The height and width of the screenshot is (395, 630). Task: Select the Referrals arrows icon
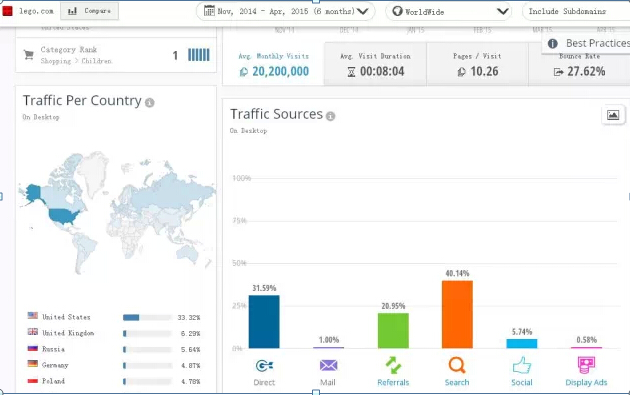393,365
